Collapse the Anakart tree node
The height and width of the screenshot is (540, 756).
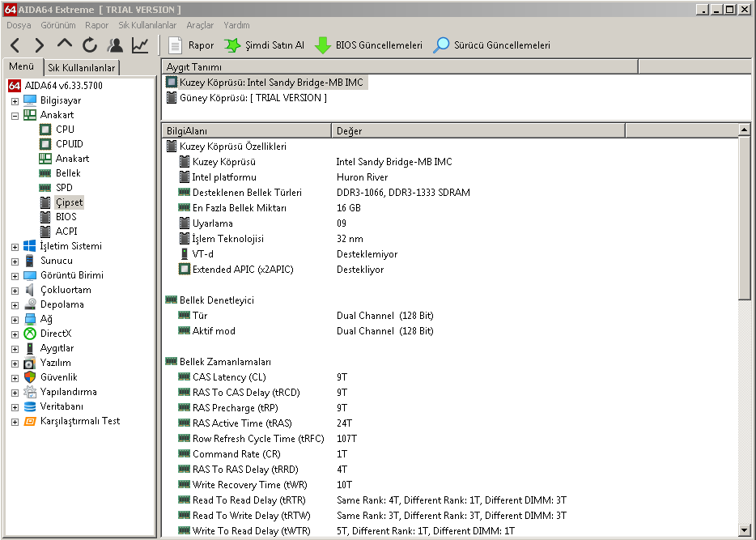[x=15, y=115]
